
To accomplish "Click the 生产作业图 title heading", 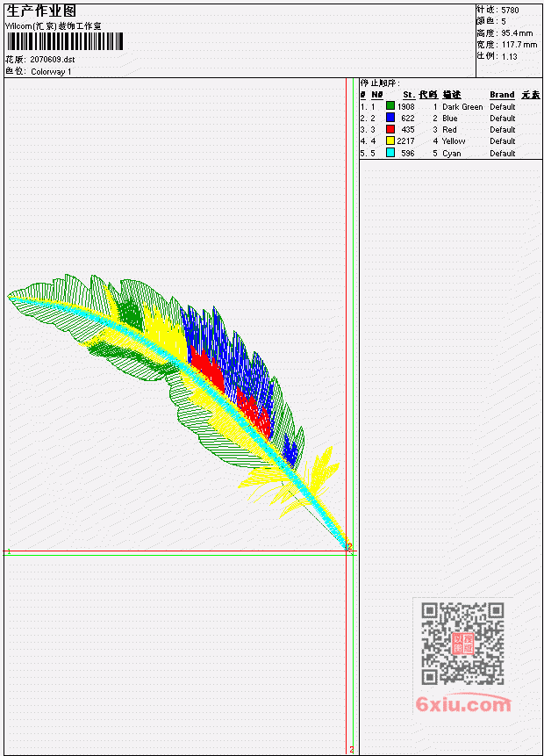I will pos(41,11).
